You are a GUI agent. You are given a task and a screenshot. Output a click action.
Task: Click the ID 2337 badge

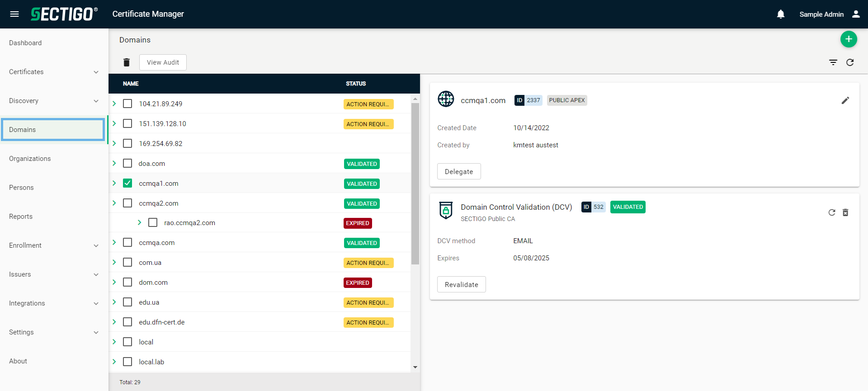pyautogui.click(x=528, y=100)
